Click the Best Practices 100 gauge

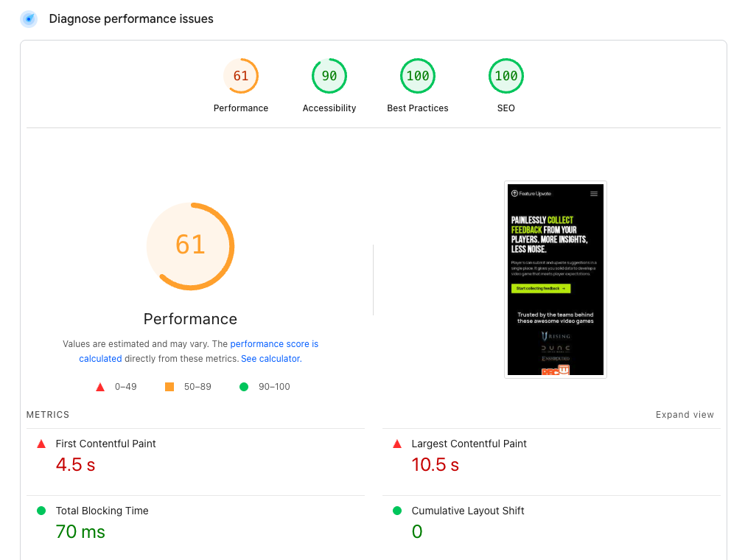[417, 75]
